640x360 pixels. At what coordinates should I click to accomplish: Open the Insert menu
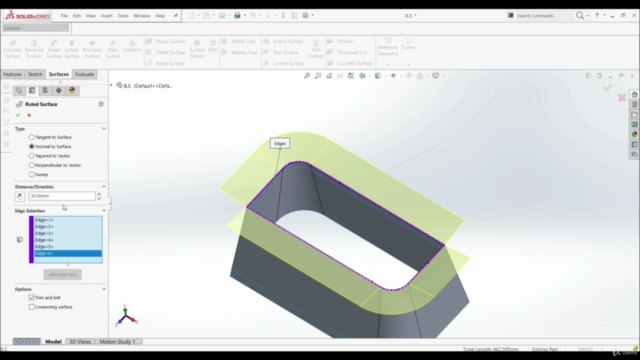[x=107, y=16]
